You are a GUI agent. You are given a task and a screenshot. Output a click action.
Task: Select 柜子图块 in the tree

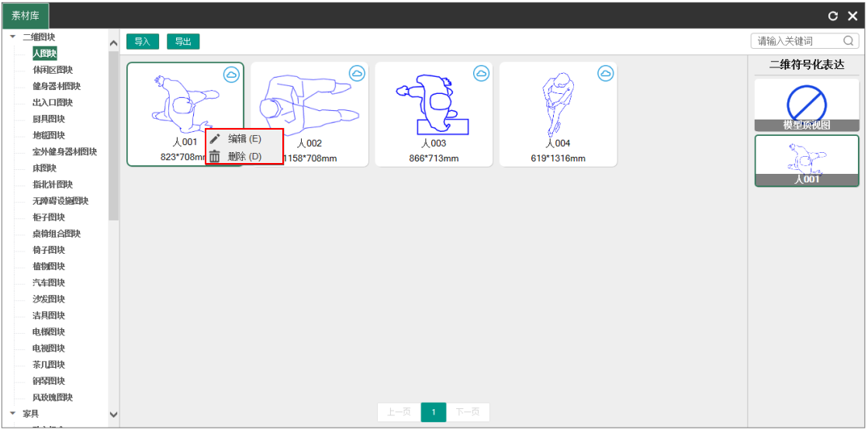pyautogui.click(x=49, y=217)
